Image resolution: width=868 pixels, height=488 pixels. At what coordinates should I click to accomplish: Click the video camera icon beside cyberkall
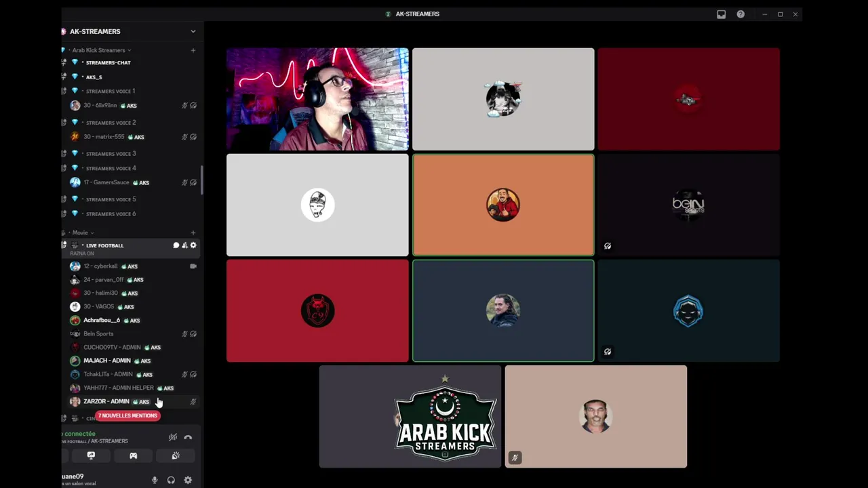(x=193, y=266)
